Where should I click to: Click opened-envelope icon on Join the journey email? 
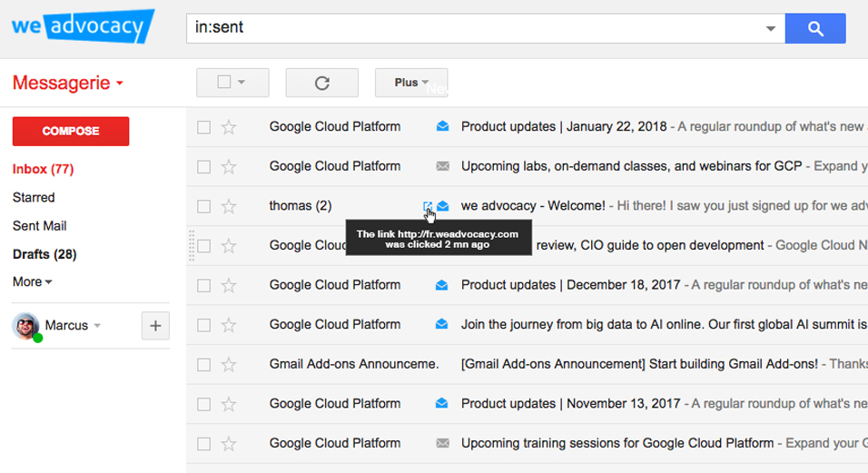442,324
